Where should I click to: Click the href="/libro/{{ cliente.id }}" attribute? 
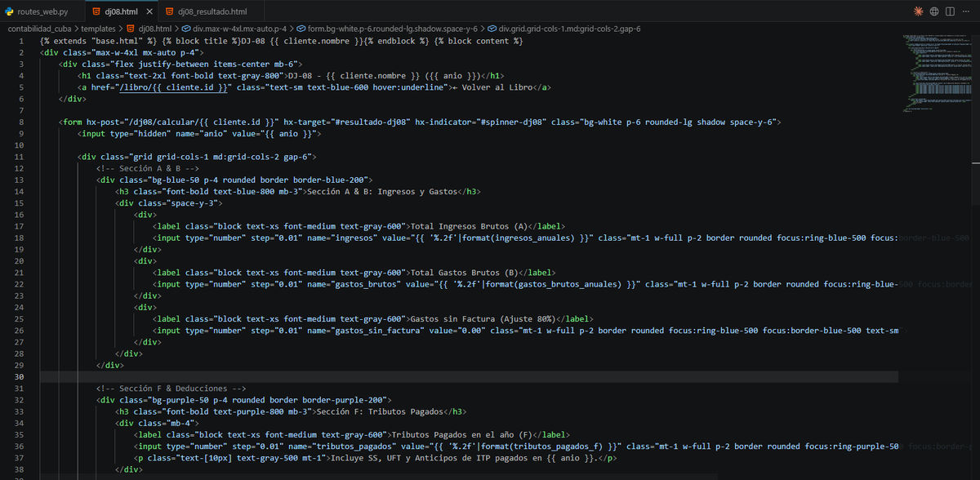[162, 87]
